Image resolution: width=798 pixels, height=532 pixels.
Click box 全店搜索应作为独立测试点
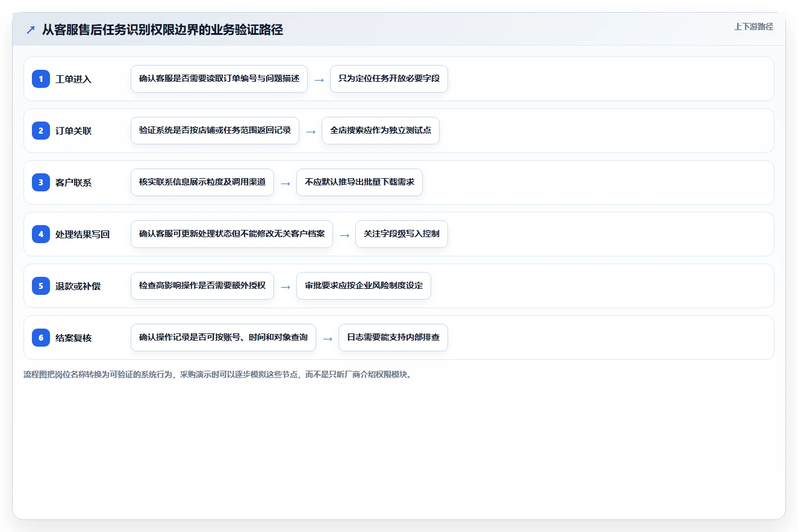click(381, 131)
